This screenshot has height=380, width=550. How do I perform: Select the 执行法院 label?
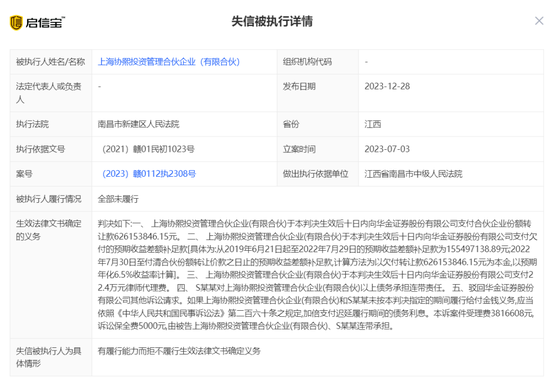(x=32, y=124)
